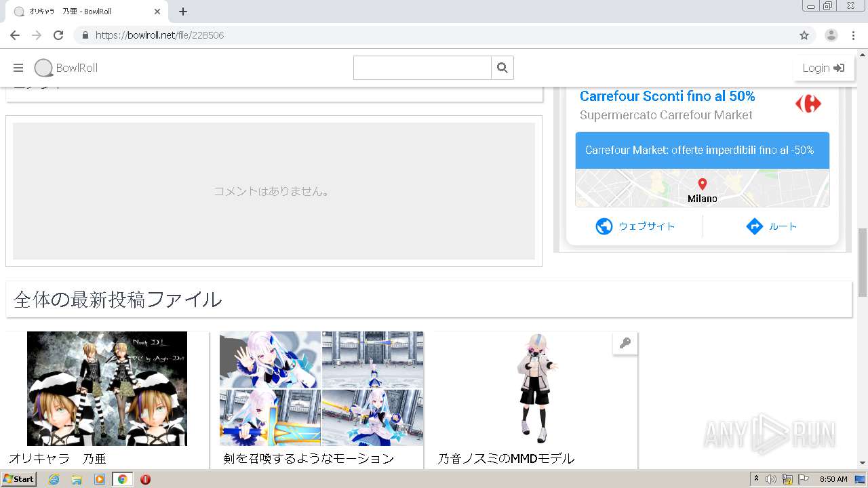Click the BowlRoll logo
The width and height of the screenshot is (868, 488).
click(66, 68)
